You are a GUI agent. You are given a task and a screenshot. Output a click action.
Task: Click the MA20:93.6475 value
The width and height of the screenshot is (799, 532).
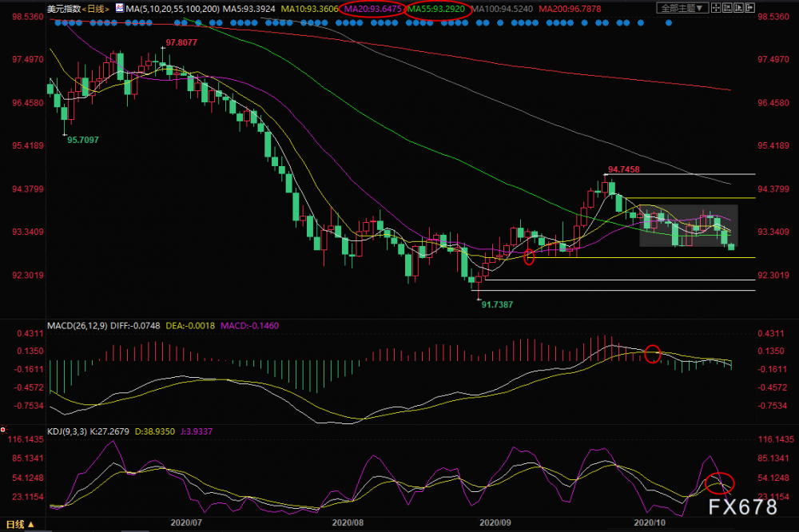click(x=372, y=9)
